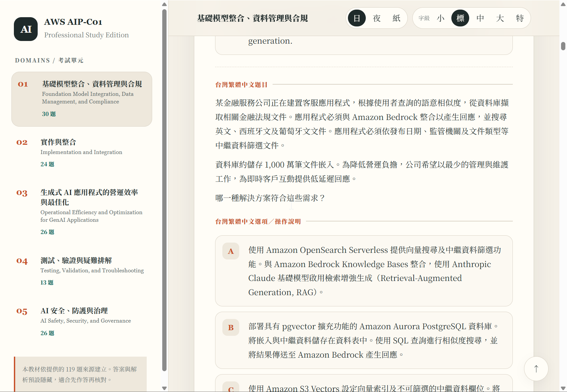The width and height of the screenshot is (567, 392).
Task: Click 'AI Safety, Security, and Governance' subtitle
Action: (86, 321)
